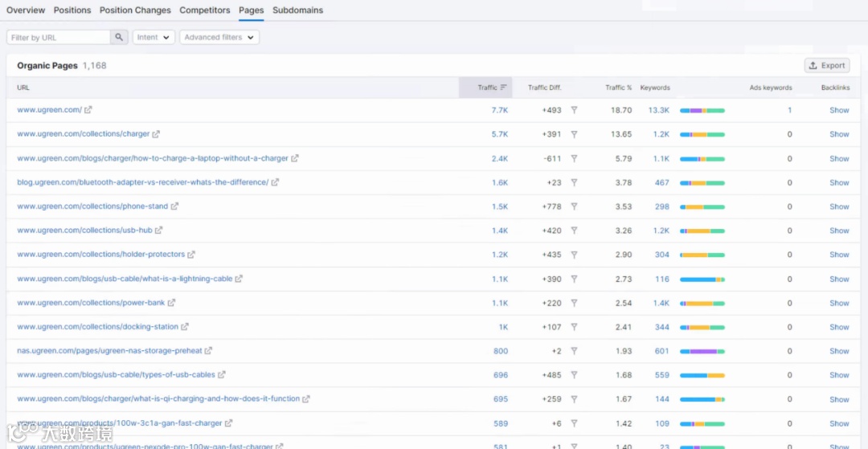Click keyword intent bar for www.ugreen.com/ row
Image resolution: width=868 pixels, height=449 pixels.
702,111
